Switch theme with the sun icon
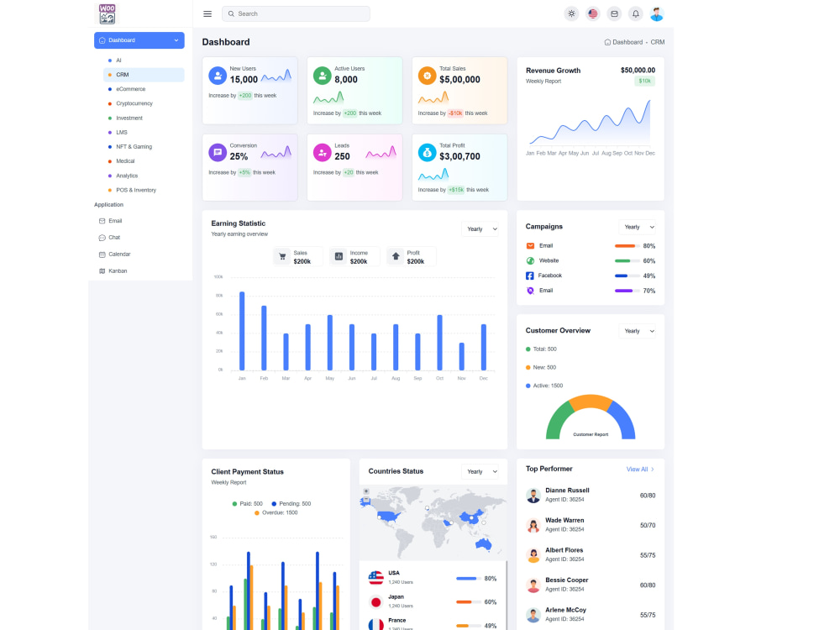The image size is (840, 630). pos(571,14)
